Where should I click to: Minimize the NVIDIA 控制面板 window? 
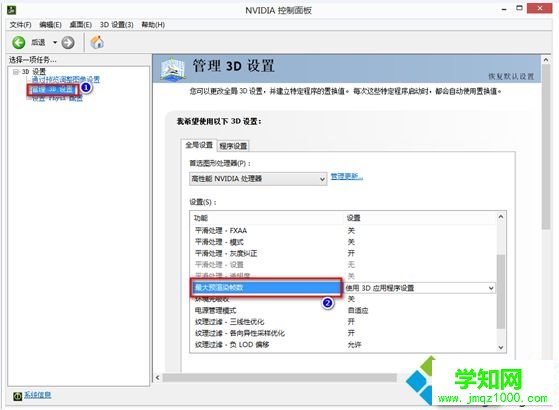(504, 9)
